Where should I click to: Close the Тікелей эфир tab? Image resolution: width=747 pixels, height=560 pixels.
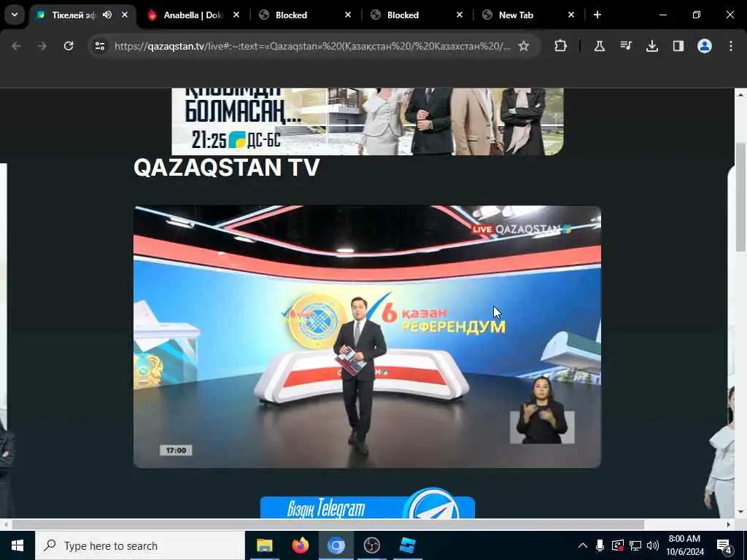click(125, 15)
